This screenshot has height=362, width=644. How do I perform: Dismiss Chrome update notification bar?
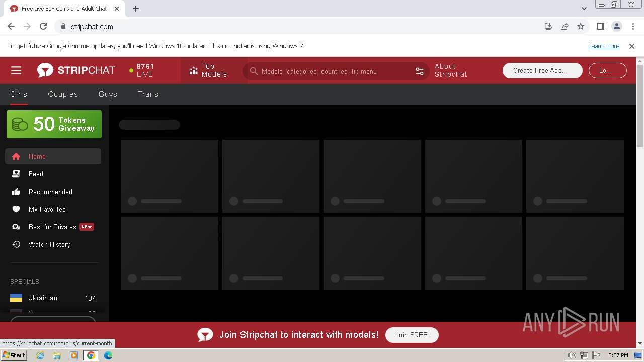632,46
